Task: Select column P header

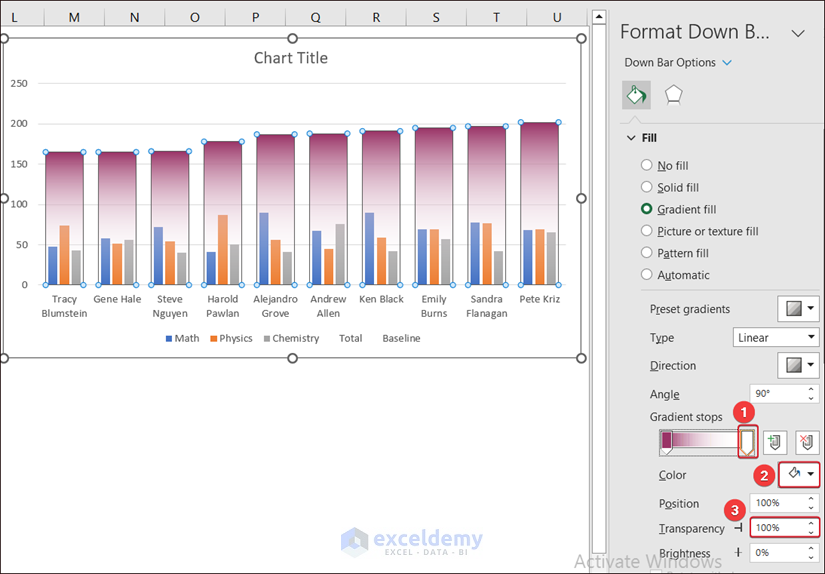Action: 255,17
